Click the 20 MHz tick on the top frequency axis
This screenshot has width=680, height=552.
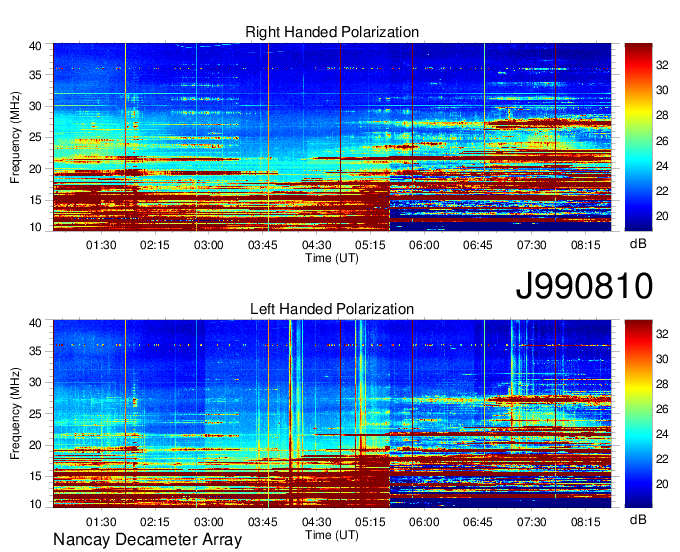pyautogui.click(x=35, y=169)
